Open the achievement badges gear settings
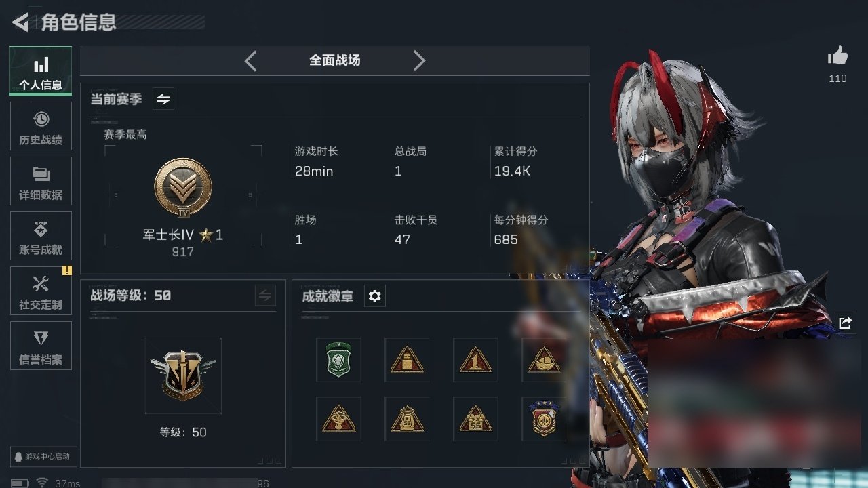This screenshot has height=488, width=868. (x=375, y=296)
